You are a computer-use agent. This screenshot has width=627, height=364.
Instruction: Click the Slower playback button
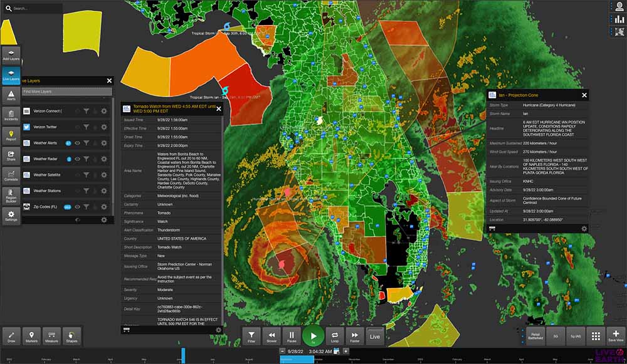[271, 336]
